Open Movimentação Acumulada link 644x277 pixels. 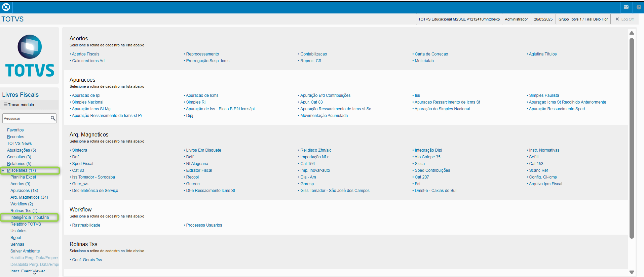tap(324, 116)
